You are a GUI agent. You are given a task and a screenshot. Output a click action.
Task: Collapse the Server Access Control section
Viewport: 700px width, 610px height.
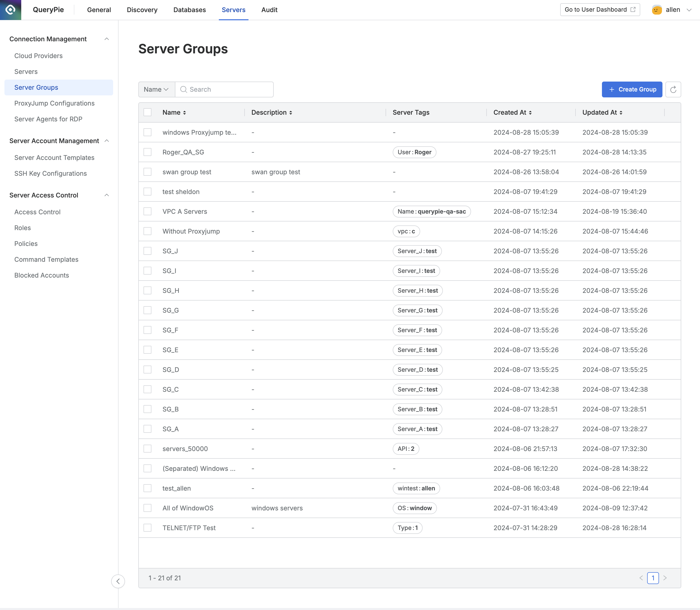pyautogui.click(x=106, y=196)
